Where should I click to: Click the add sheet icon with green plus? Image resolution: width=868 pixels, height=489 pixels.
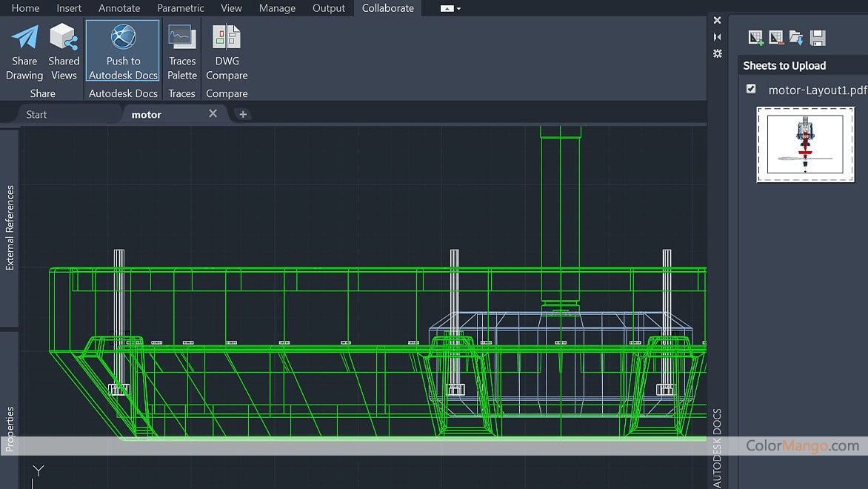pos(755,38)
